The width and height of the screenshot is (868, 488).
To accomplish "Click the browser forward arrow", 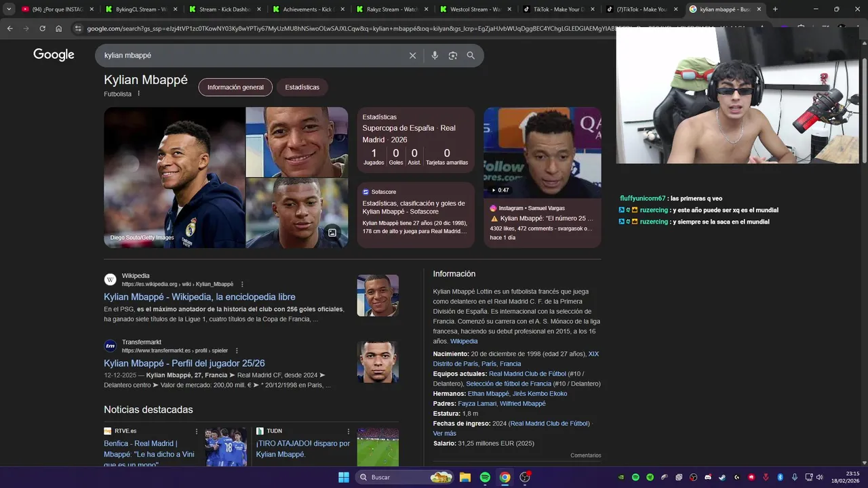I will [26, 28].
